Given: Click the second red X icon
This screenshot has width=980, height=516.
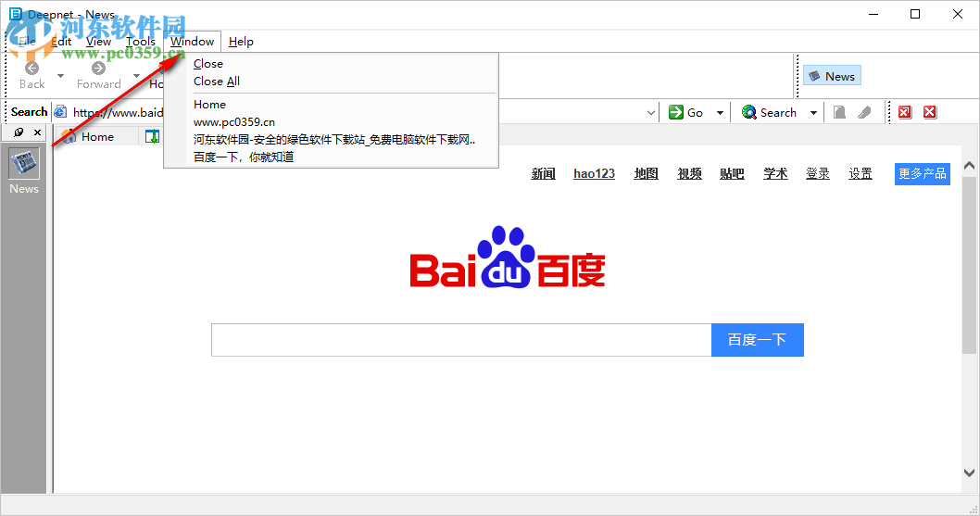Looking at the screenshot, I should click(930, 112).
